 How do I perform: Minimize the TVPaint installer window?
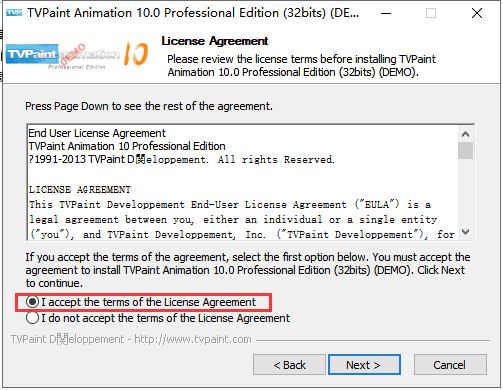(x=386, y=13)
